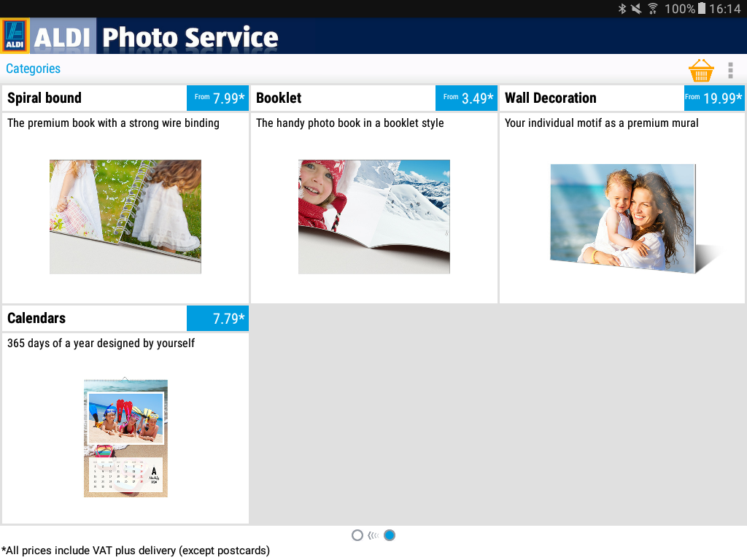Tap the 16:14 clock in status bar
This screenshot has width=747, height=560.
pos(724,9)
